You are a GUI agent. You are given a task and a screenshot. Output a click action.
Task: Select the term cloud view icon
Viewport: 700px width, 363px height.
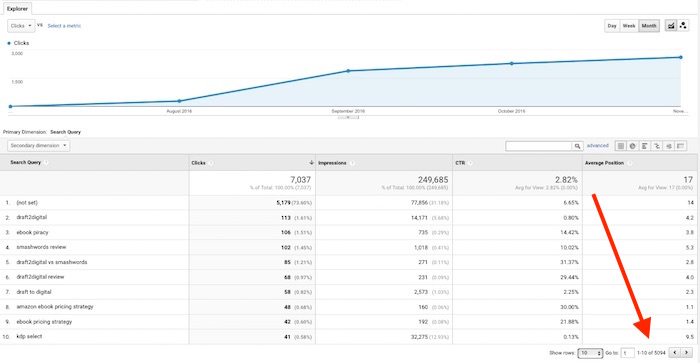[x=669, y=146]
